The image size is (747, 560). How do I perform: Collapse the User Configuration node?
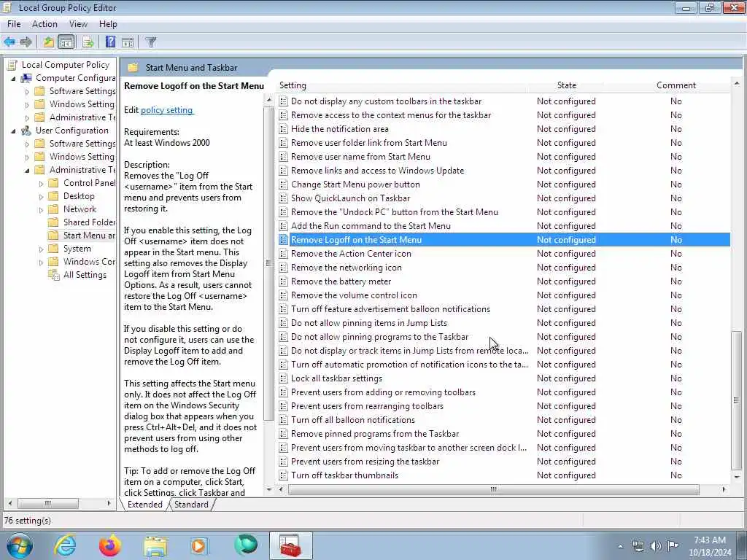click(x=13, y=131)
